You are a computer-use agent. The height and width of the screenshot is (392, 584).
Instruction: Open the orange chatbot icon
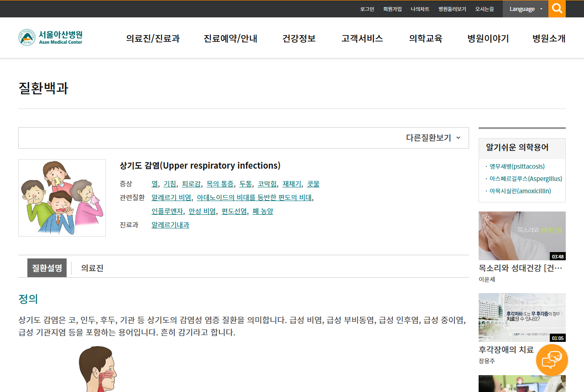pos(552,360)
